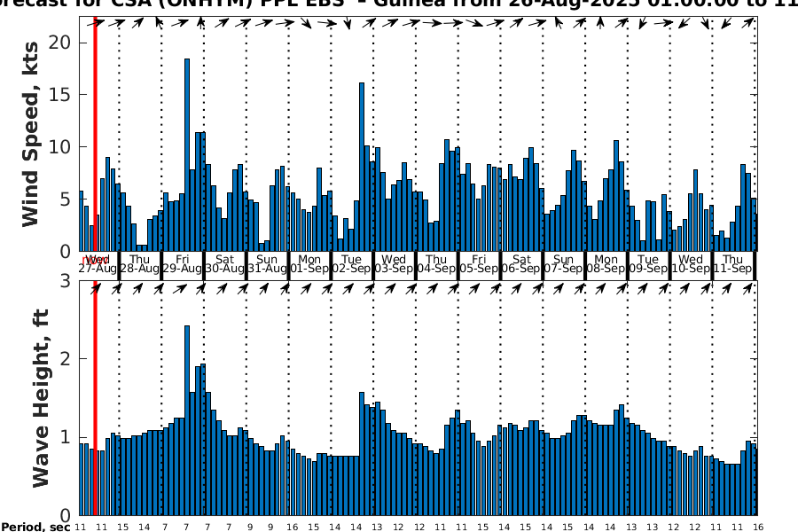The height and width of the screenshot is (532, 798).
Task: Click the "Fri 29-Aug" date label
Action: pos(182,264)
